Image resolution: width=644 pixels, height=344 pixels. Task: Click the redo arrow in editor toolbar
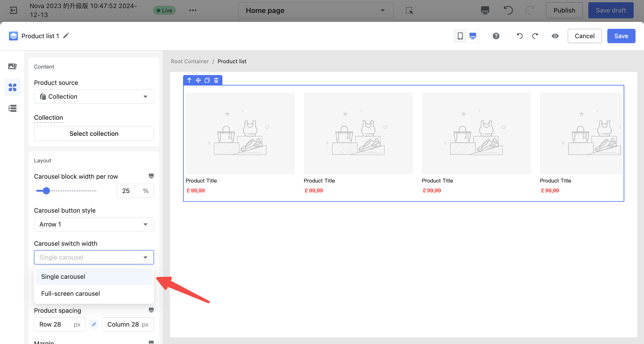pyautogui.click(x=535, y=36)
